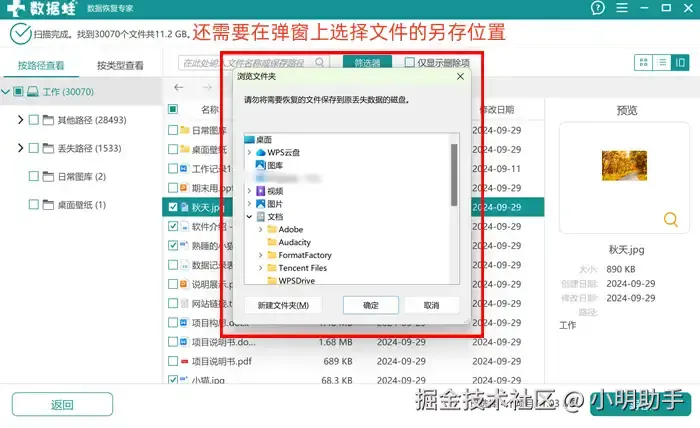Toggle the 工作 (30070) root checkbox
This screenshot has width=700, height=428.
click(18, 91)
